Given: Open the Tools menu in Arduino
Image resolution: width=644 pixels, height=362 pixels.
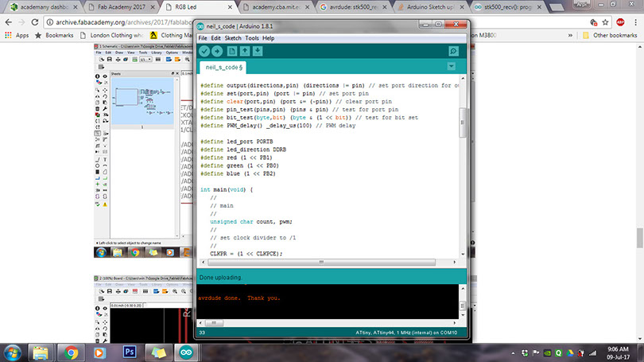Looking at the screenshot, I should point(252,38).
